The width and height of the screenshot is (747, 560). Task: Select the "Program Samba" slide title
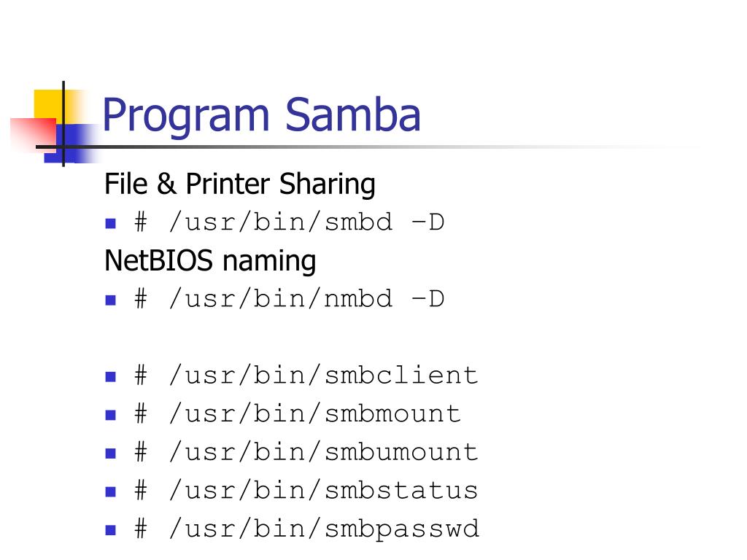pos(261,115)
